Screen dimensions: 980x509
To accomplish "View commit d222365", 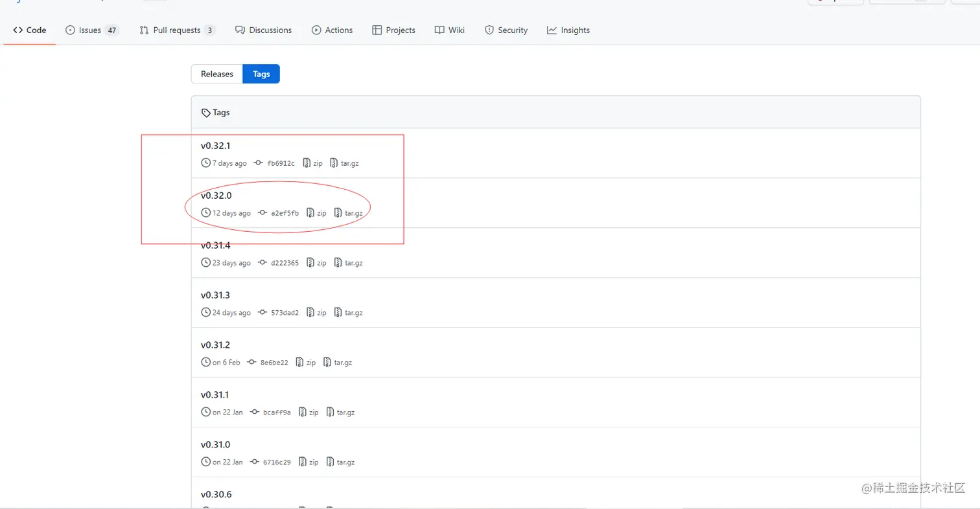I will coord(278,263).
